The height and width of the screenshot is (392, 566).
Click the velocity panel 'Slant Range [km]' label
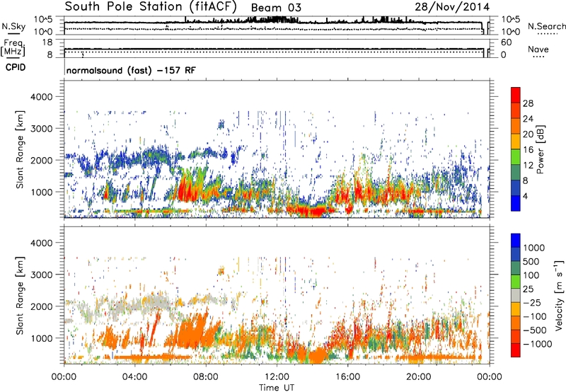pyautogui.click(x=20, y=296)
